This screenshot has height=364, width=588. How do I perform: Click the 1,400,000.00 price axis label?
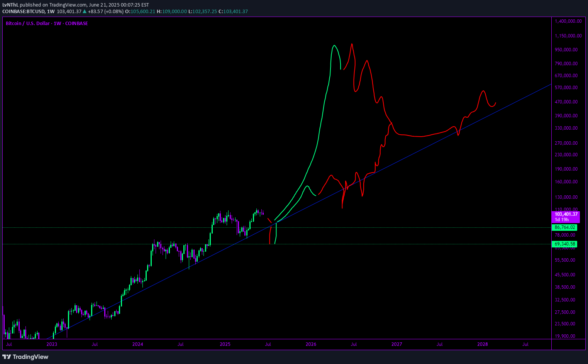(x=568, y=21)
